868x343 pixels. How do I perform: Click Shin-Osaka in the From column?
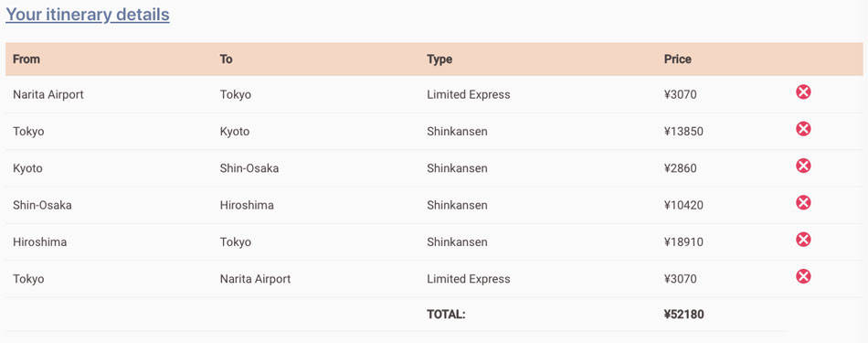pyautogui.click(x=42, y=206)
